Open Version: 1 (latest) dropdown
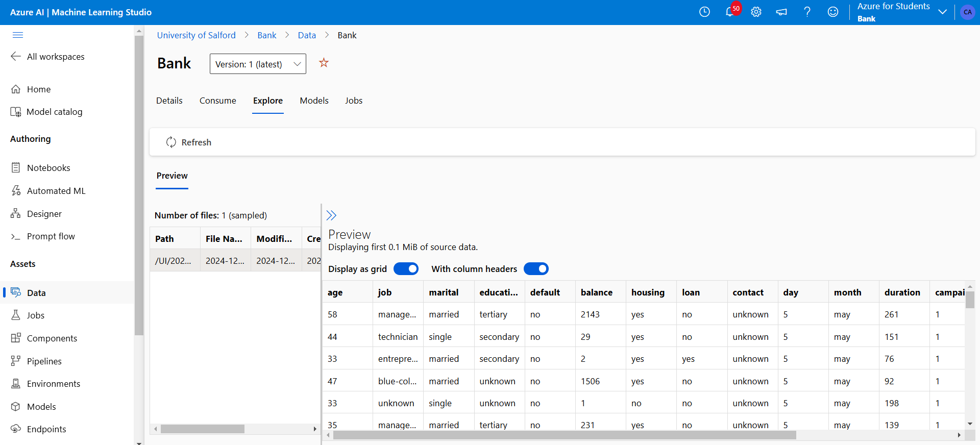 tap(258, 64)
